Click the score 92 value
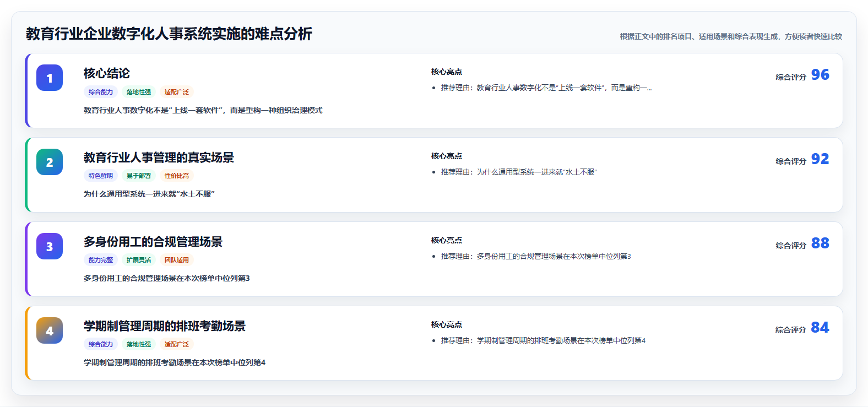Screen dimensions: 868x407 point(820,159)
